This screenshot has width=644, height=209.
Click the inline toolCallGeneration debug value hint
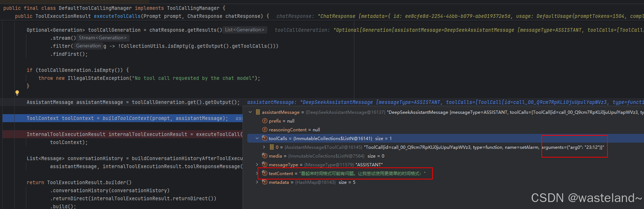pos(460,30)
